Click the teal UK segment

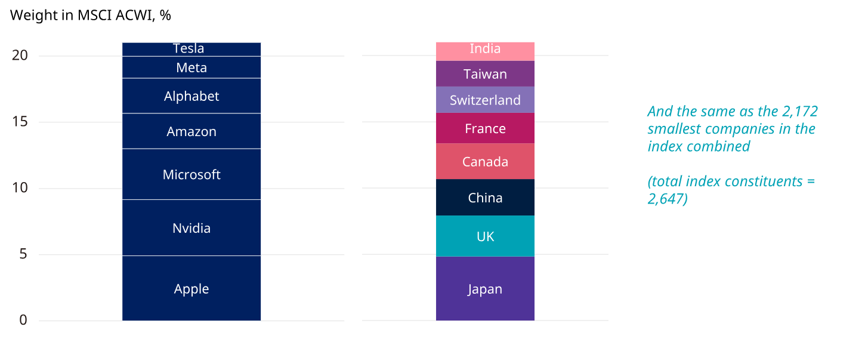click(485, 236)
